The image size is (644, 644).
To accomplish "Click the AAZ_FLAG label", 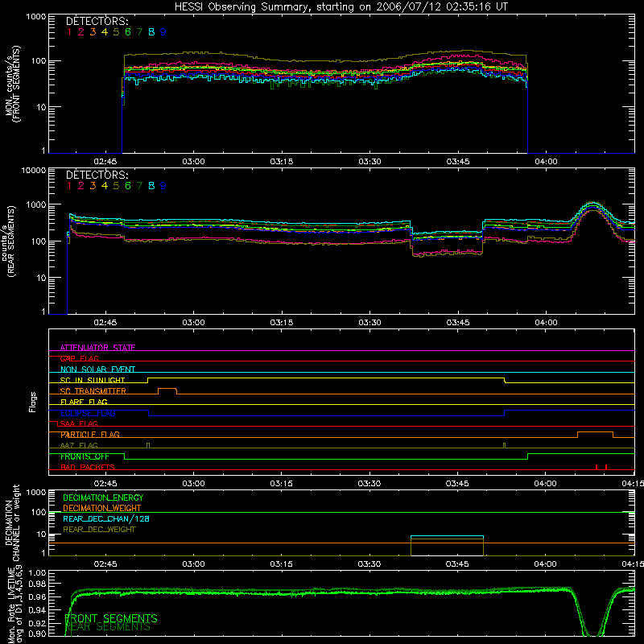I will pyautogui.click(x=79, y=445).
